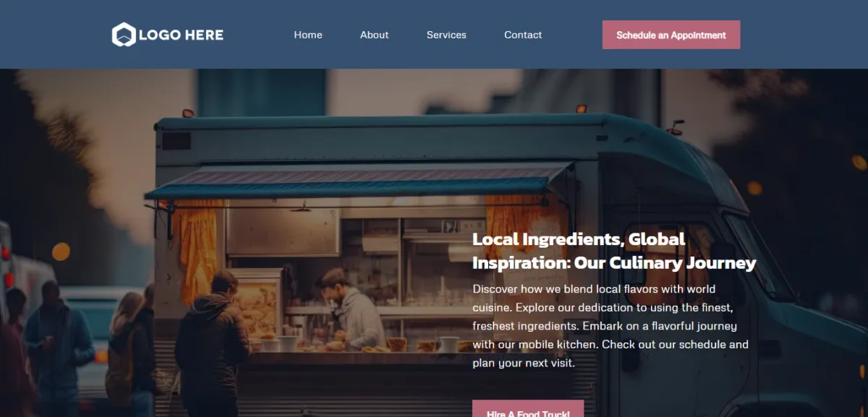Viewport: 868px width, 417px height.
Task: Click the Schedule an Appointment button
Action: tap(671, 35)
